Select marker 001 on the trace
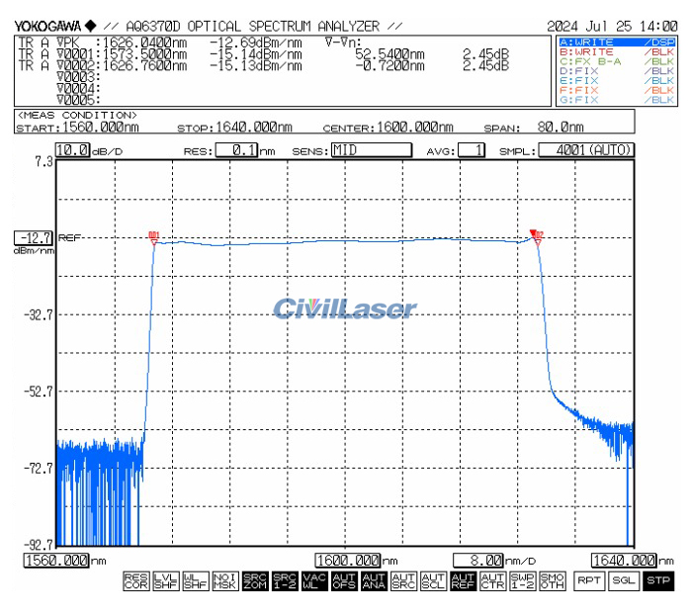Image resolution: width=691 pixels, height=616 pixels. pyautogui.click(x=154, y=239)
